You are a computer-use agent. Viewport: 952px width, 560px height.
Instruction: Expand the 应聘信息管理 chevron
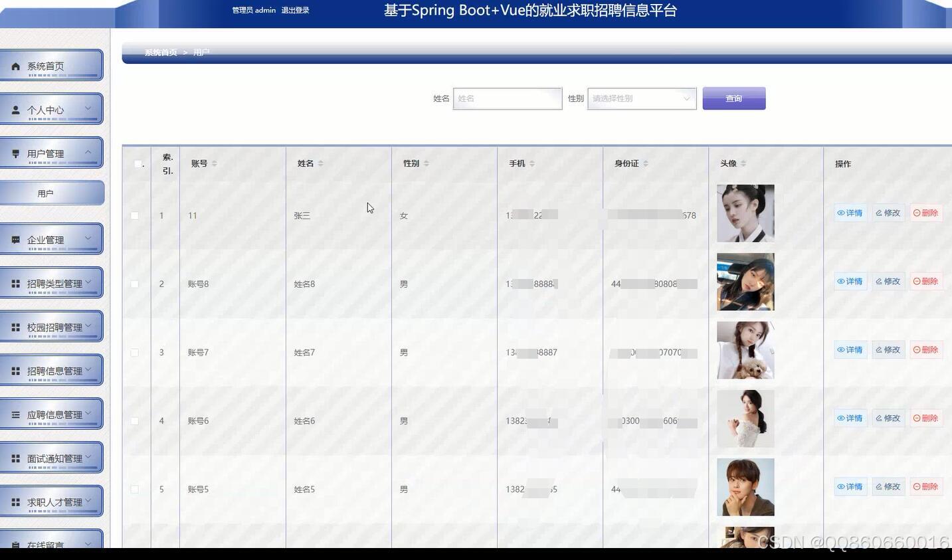click(88, 413)
